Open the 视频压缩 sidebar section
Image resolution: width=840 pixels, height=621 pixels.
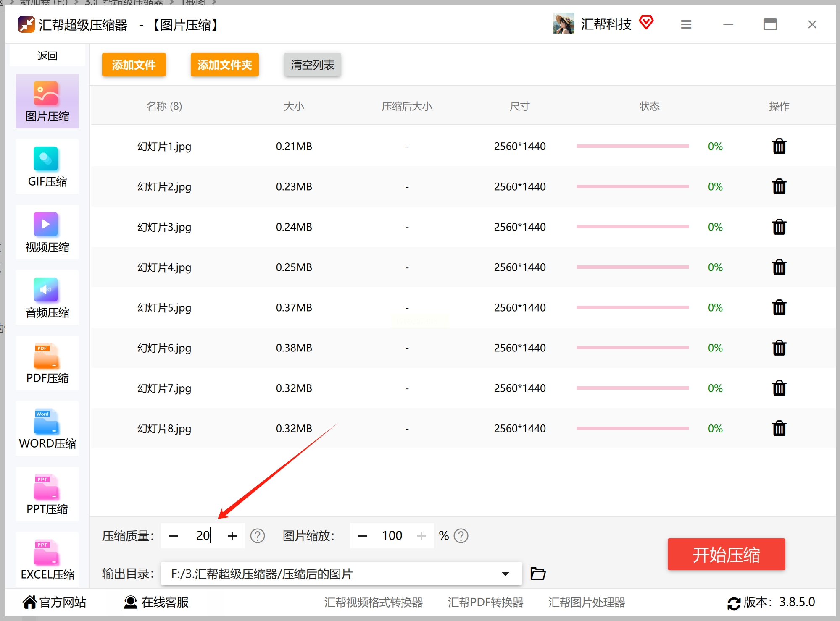click(x=47, y=233)
